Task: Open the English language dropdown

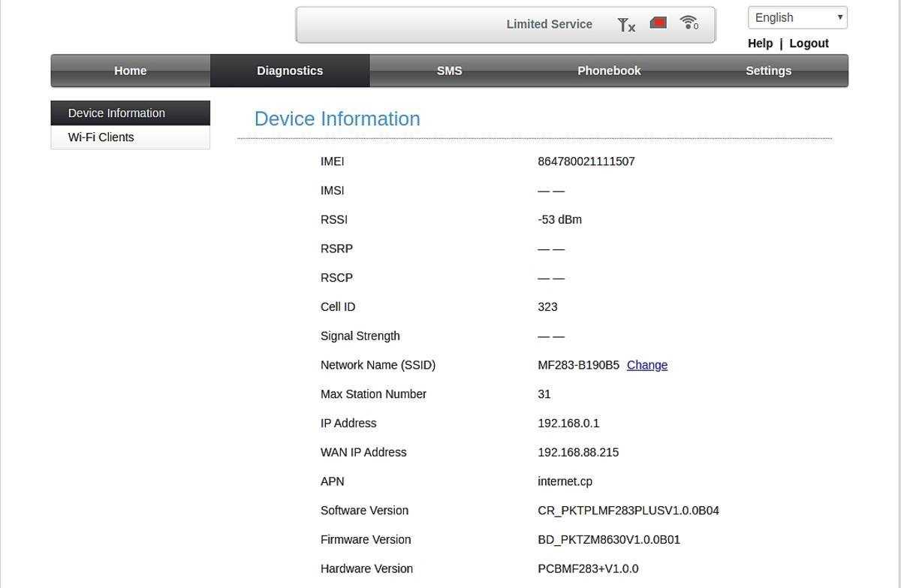Action: pyautogui.click(x=797, y=17)
